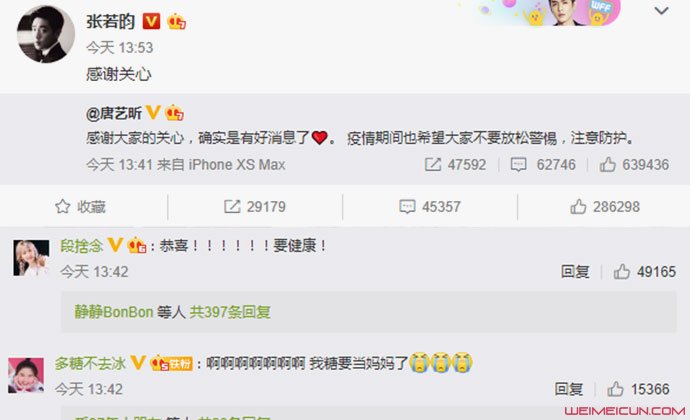Click 段捨念's commenter avatar

[x=31, y=258]
